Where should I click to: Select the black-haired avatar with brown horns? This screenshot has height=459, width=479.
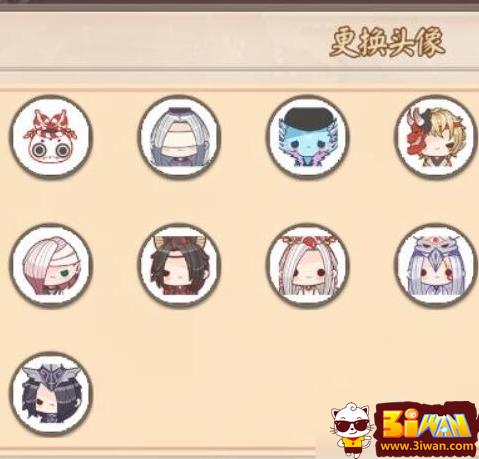tap(180, 265)
